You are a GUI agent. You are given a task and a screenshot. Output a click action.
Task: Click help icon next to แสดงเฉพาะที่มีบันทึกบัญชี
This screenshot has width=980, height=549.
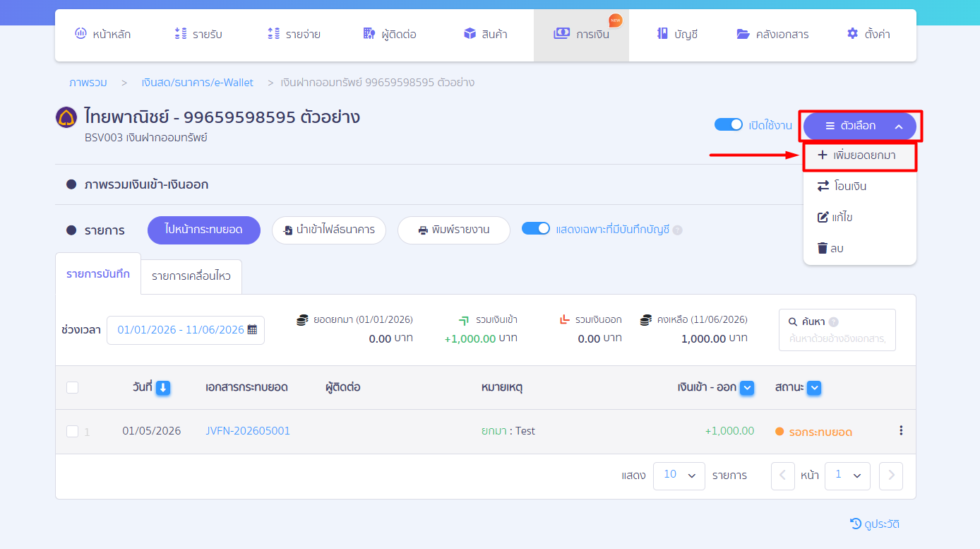[x=677, y=230]
